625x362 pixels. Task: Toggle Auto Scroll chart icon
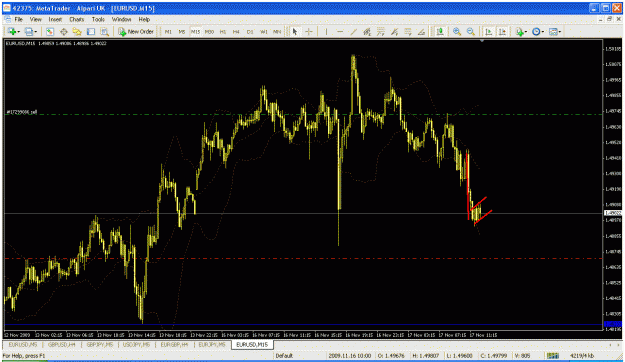point(489,31)
